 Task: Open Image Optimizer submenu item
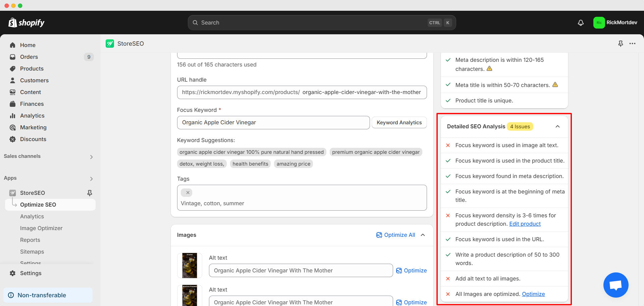[x=41, y=228]
